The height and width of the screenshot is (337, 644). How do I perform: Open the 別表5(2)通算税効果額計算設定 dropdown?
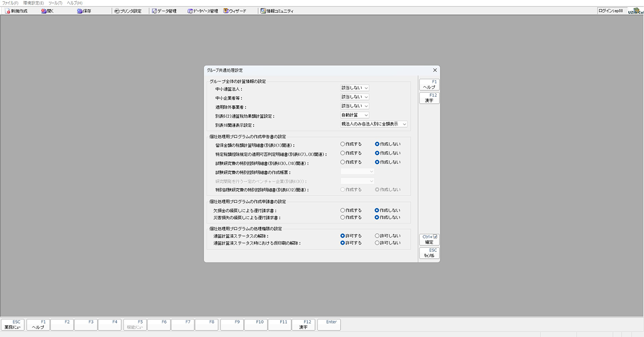[x=355, y=115]
